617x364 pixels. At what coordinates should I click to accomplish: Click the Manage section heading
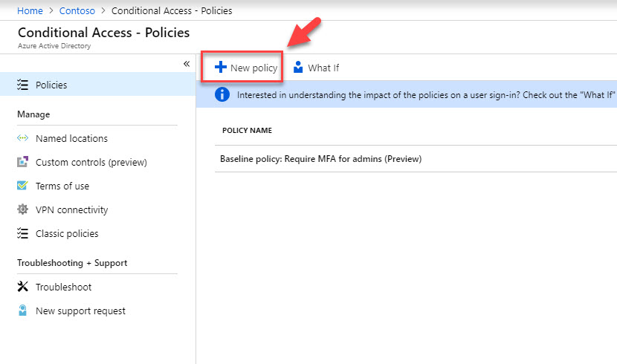(x=33, y=114)
